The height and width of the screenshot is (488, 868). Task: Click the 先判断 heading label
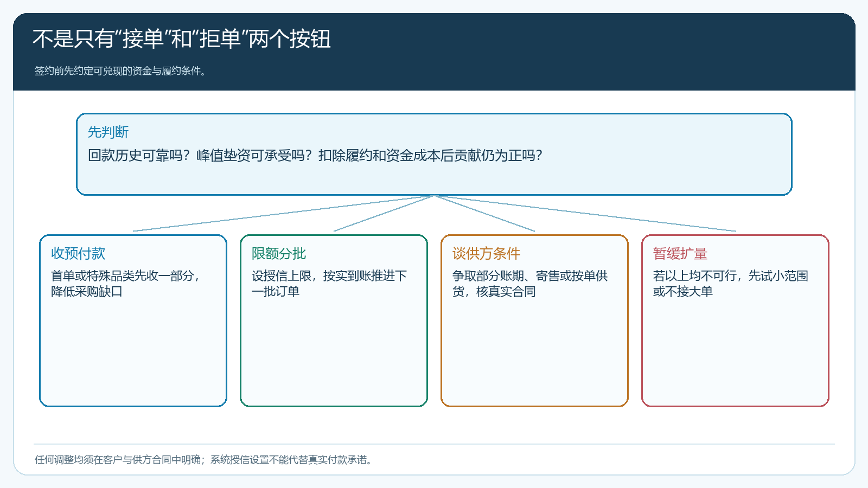(108, 132)
